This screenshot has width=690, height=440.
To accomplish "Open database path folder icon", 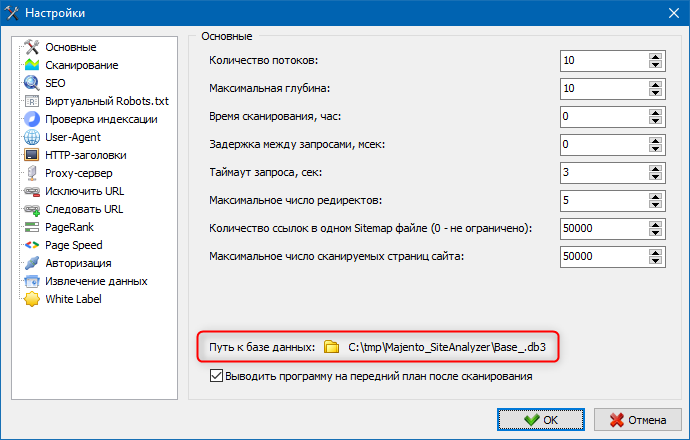I will [x=331, y=347].
